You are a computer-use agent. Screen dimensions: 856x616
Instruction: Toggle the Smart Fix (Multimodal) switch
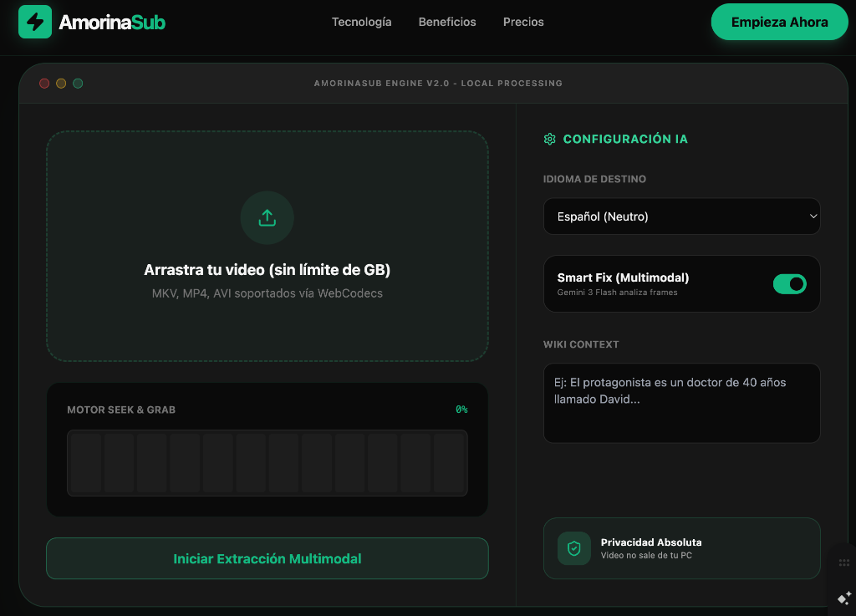coord(789,283)
